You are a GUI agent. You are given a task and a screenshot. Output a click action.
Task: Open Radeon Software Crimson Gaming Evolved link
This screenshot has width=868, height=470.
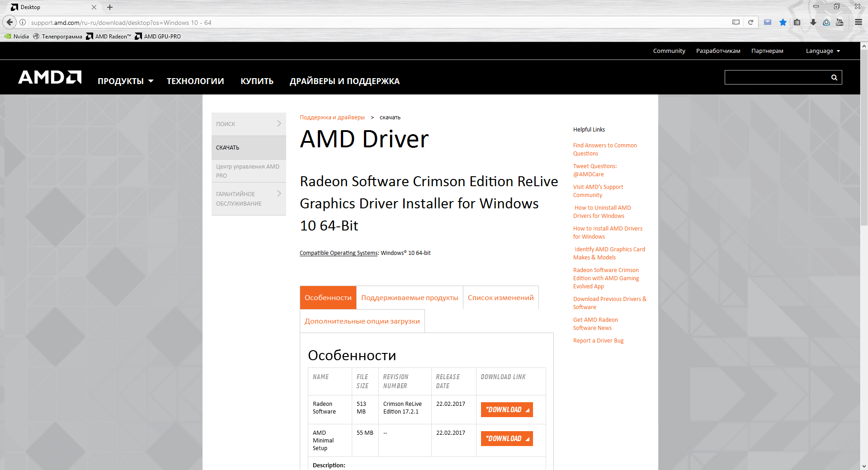606,278
